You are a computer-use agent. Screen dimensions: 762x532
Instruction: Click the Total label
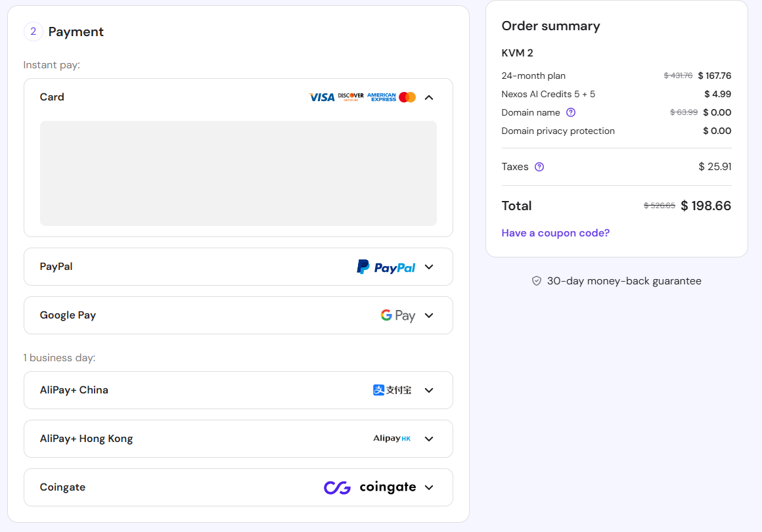pyautogui.click(x=516, y=206)
